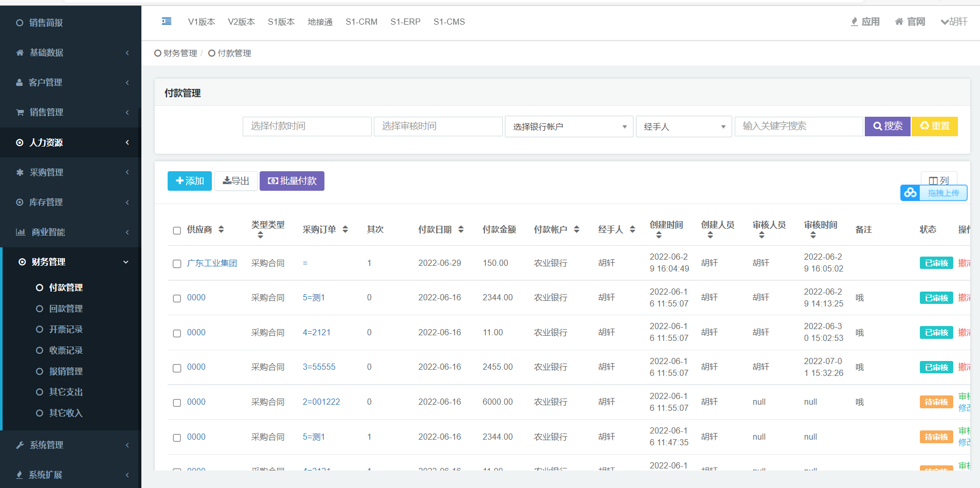Screen dimensions: 980x488
Task: Click the blue 添加 add button
Action: tap(190, 181)
